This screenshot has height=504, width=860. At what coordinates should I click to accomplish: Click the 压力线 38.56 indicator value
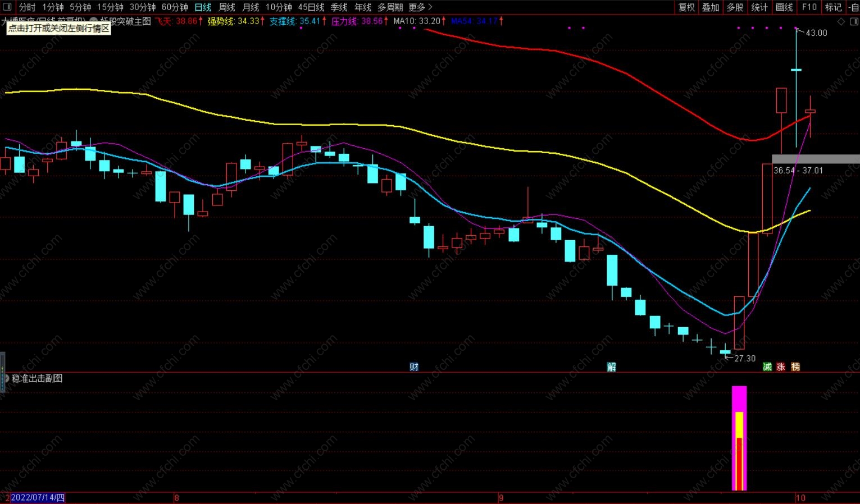tap(360, 21)
